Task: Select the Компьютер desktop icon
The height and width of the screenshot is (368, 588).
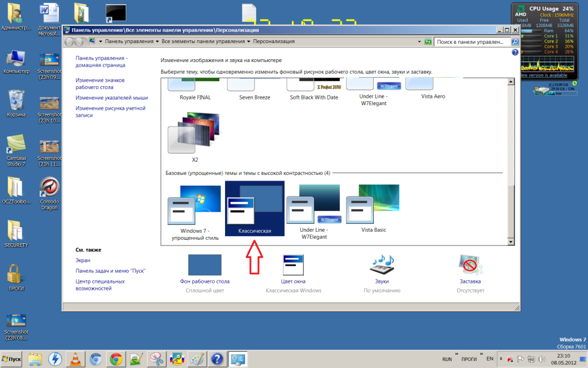Action: click(16, 62)
